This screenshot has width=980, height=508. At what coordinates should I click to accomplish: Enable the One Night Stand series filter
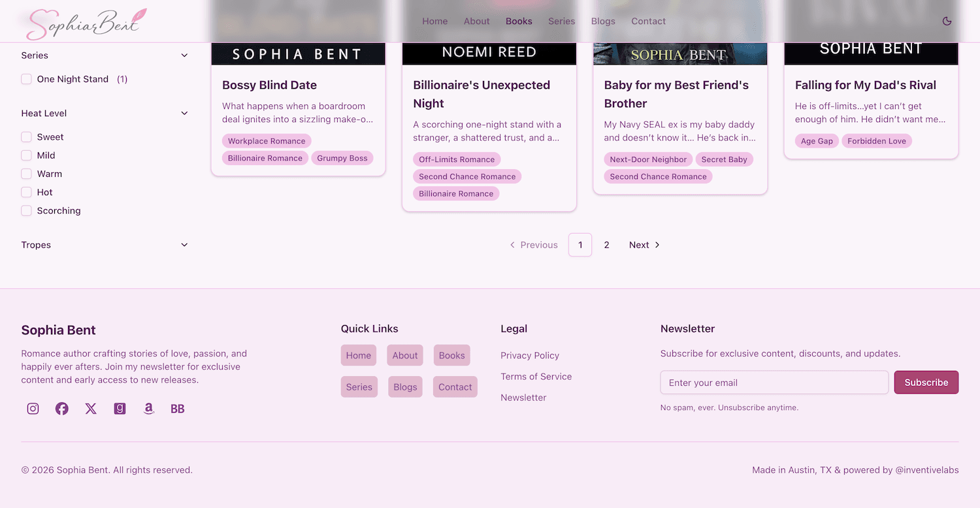[26, 78]
